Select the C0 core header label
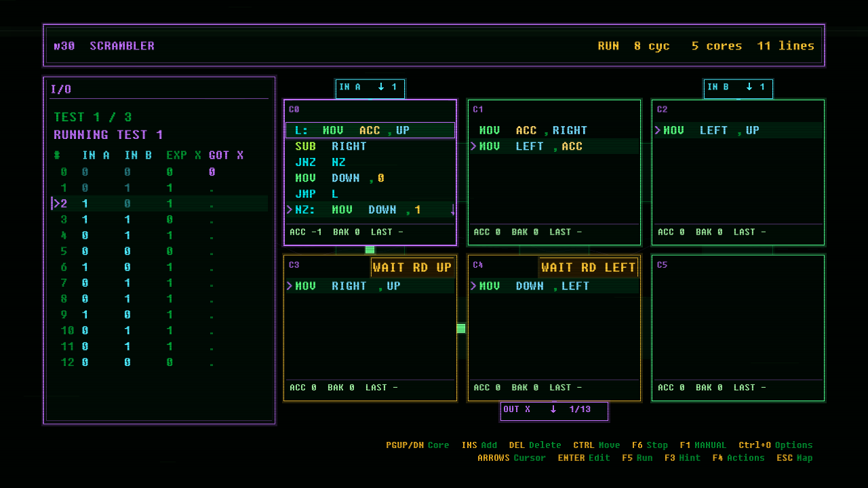The width and height of the screenshot is (868, 488). coord(294,109)
